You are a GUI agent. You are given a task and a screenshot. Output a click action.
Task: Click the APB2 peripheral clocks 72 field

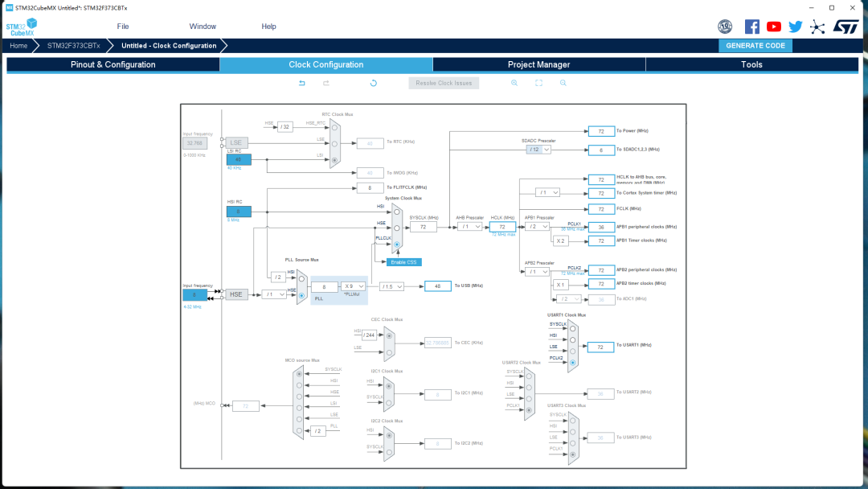(x=601, y=270)
